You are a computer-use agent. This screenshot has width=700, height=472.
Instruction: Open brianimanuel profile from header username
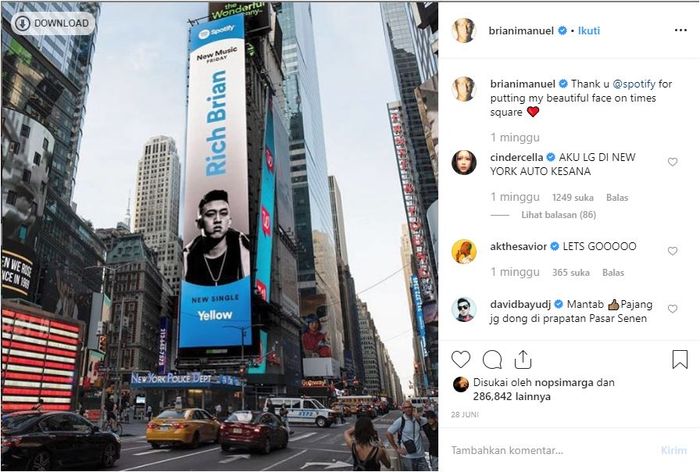coord(521,30)
